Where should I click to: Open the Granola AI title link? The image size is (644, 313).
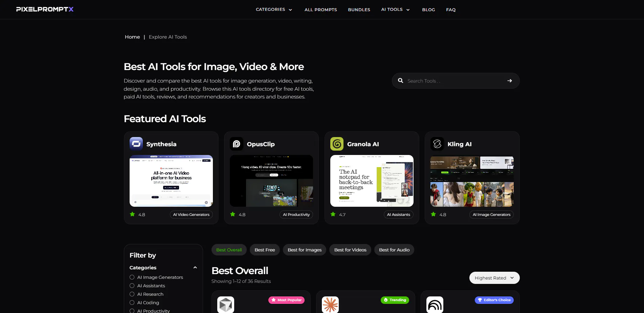pos(363,144)
